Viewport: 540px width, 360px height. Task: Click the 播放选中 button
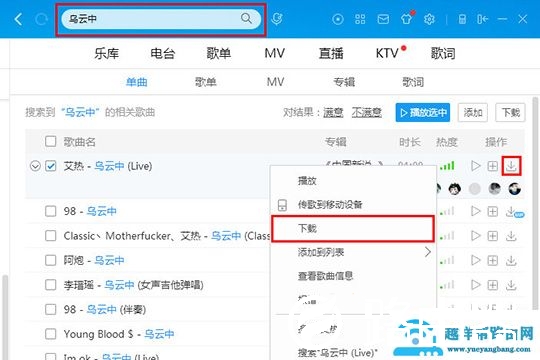[x=423, y=112]
